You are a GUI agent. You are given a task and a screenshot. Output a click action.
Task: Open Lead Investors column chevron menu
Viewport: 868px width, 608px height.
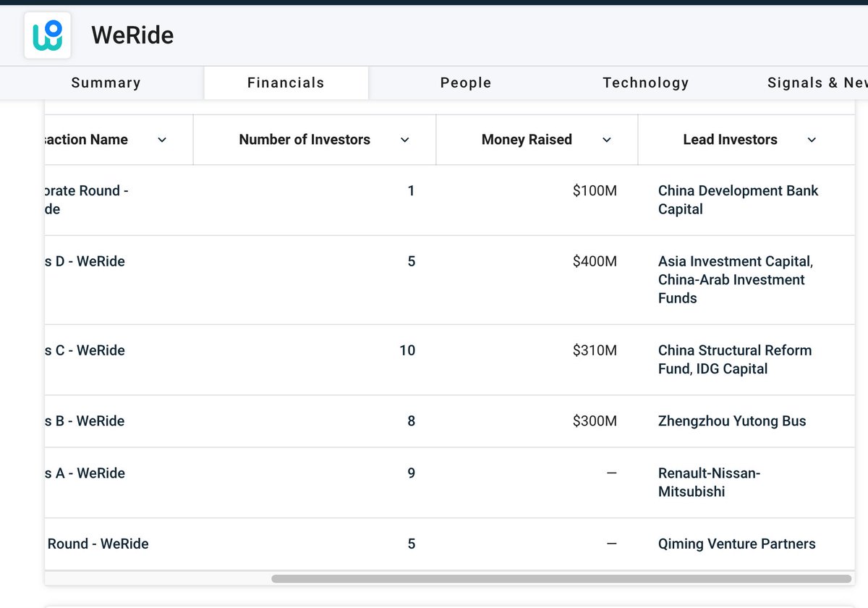(x=812, y=140)
